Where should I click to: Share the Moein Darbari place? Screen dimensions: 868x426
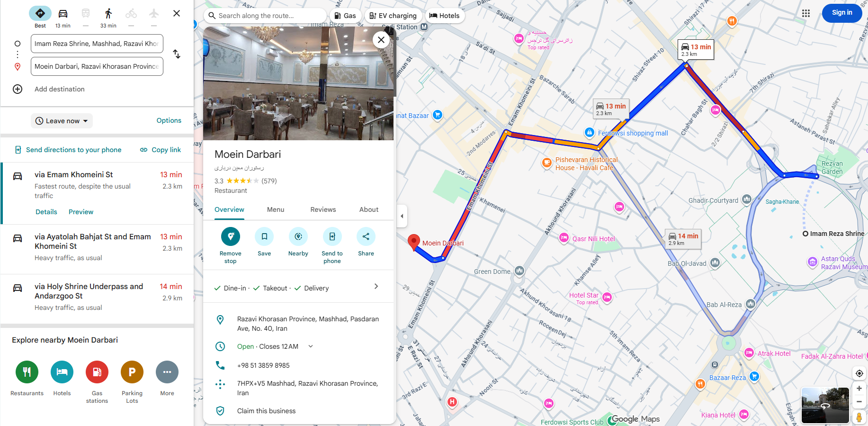[x=366, y=236]
